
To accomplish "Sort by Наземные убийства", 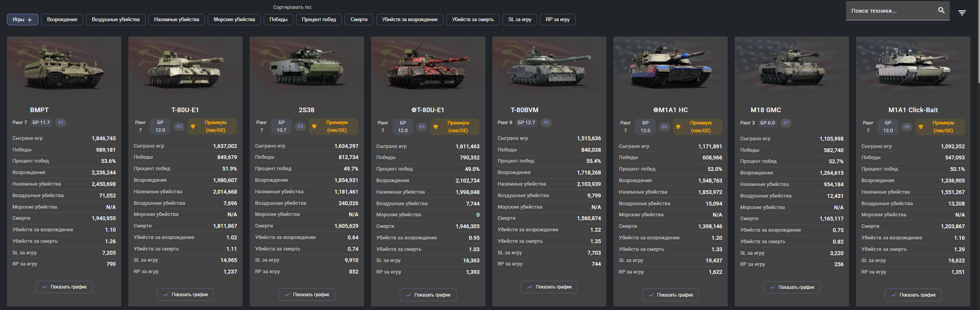I will (x=177, y=20).
